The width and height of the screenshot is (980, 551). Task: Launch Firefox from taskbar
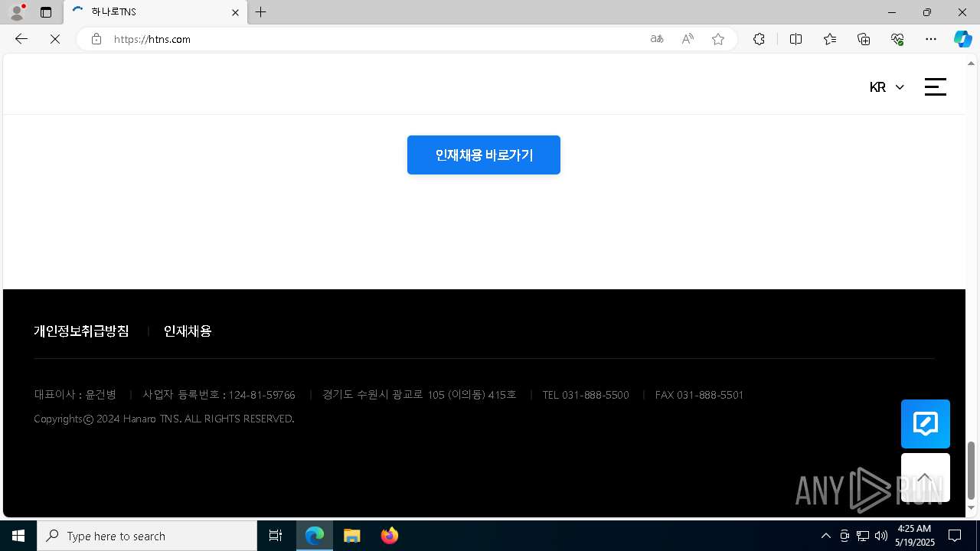390,536
